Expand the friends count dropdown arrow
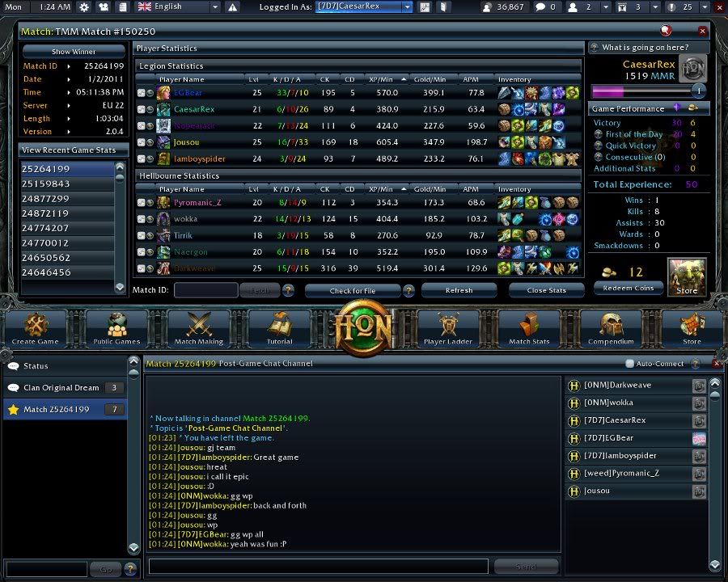The image size is (728, 582). pyautogui.click(x=605, y=7)
